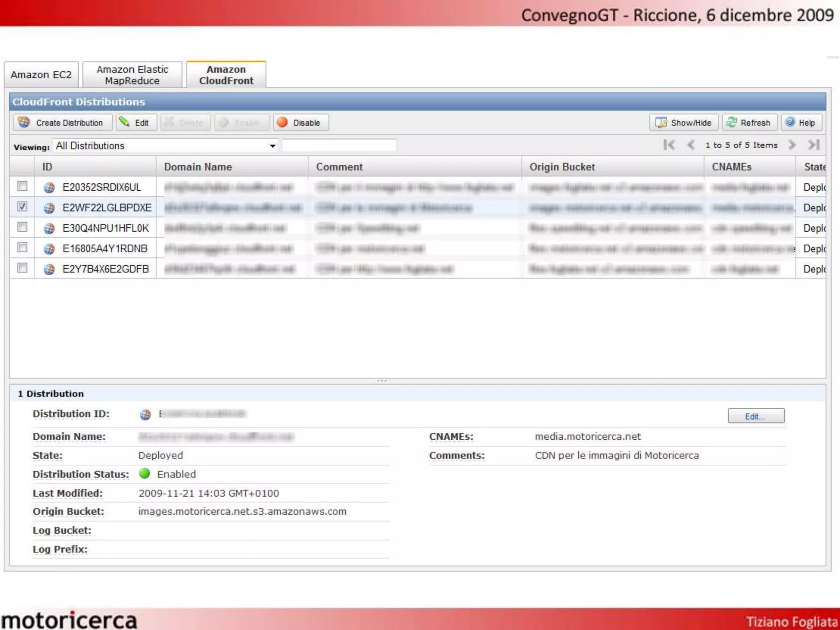Tick the checkbox for E2Y7B4X6E2GDFB

pos(22,268)
